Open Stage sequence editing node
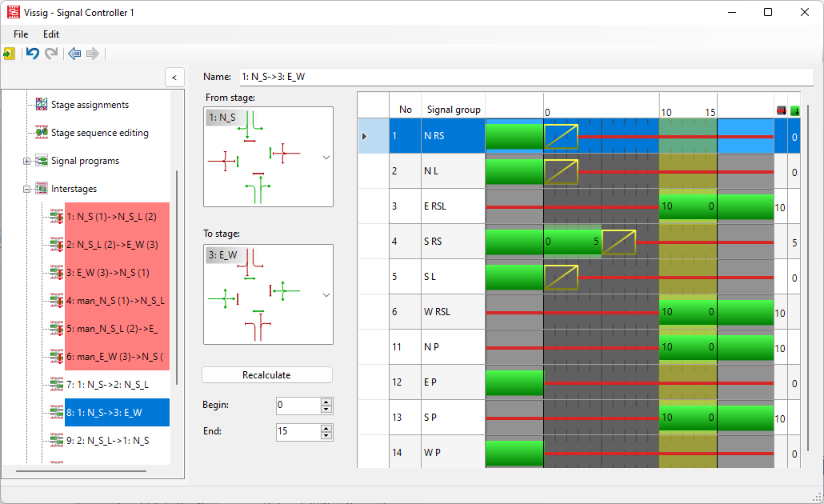This screenshot has width=824, height=504. click(99, 133)
